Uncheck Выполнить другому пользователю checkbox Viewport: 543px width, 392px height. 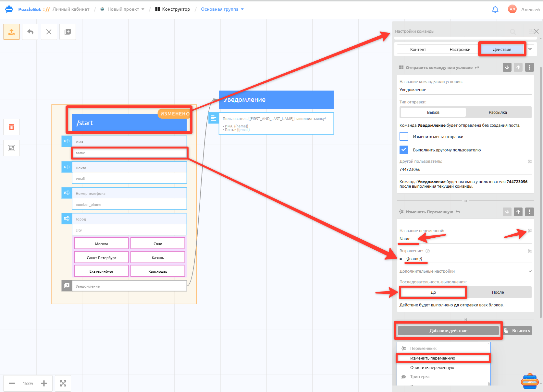pos(404,150)
